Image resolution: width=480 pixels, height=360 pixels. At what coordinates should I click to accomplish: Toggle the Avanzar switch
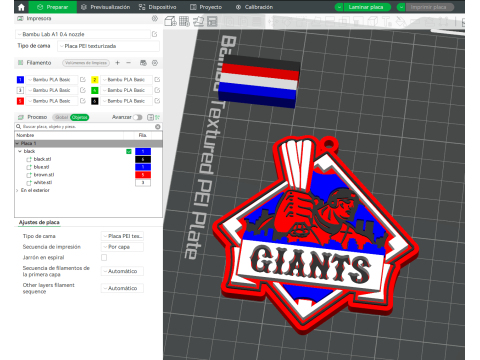137,117
